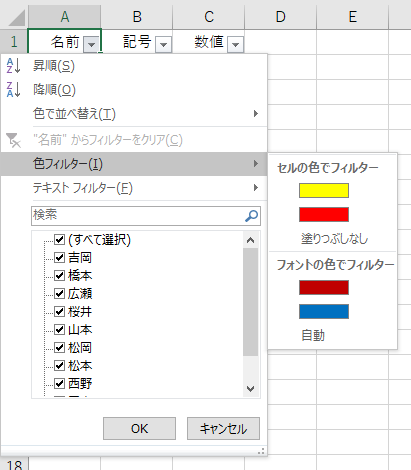Image resolution: width=411 pixels, height=470 pixels.
Task: Uncheck the (すべて選択) checkbox
Action: [x=59, y=239]
